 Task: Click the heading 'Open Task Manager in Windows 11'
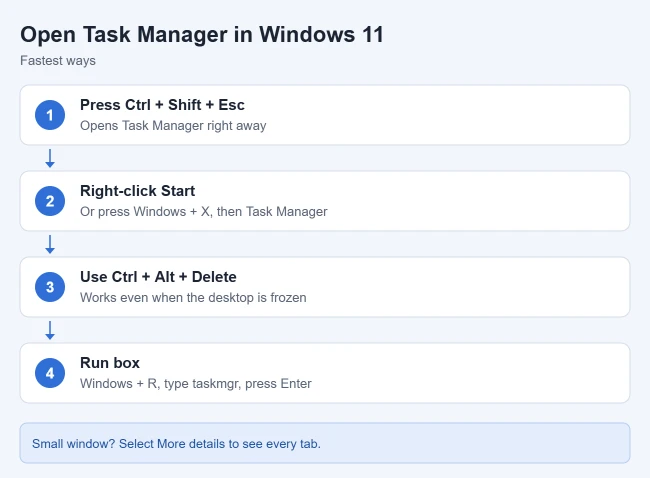pyautogui.click(x=202, y=35)
